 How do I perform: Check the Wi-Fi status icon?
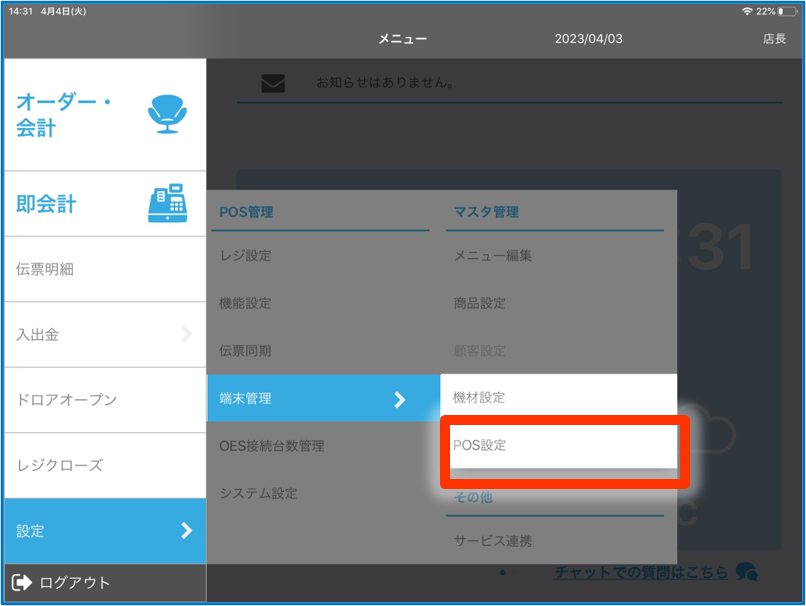pos(747,10)
